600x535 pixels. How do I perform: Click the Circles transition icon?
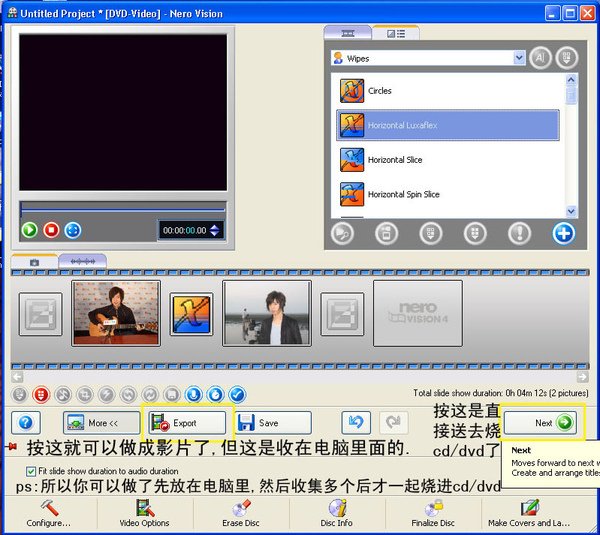coord(352,91)
